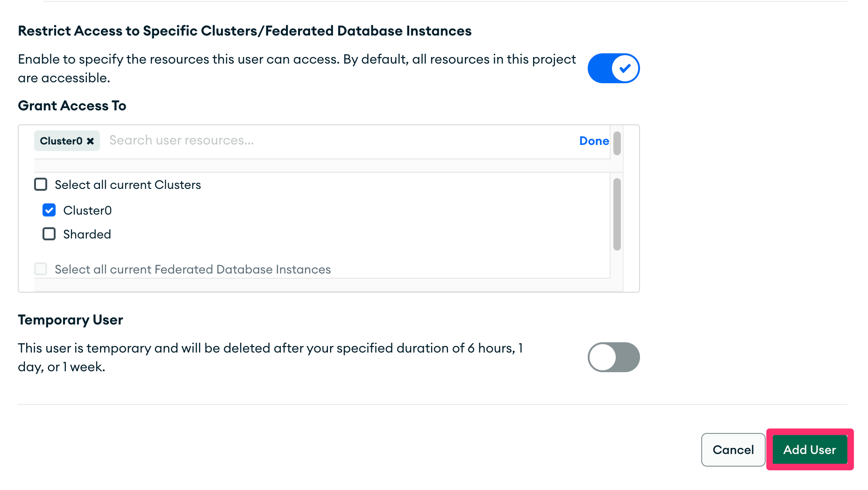This screenshot has width=868, height=490.
Task: Disable the Restrict Access to Specific Clusters toggle
Action: point(613,68)
